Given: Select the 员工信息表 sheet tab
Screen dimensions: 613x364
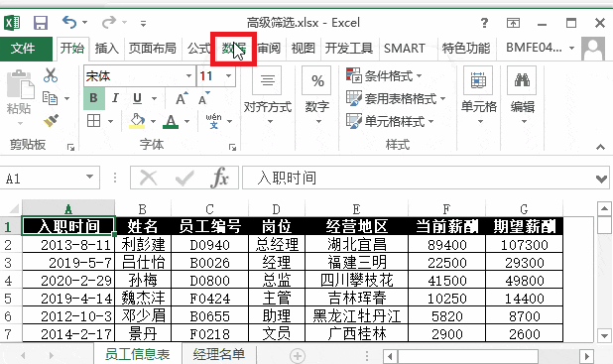Looking at the screenshot, I should tap(138, 354).
